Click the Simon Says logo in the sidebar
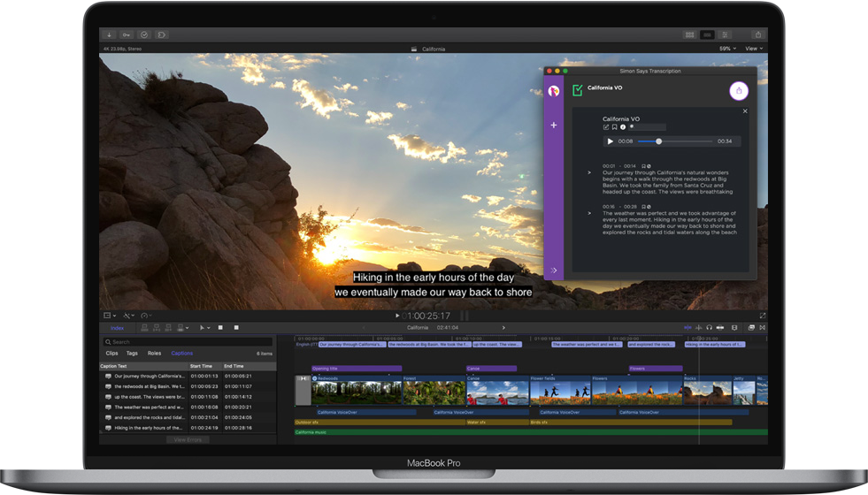This screenshot has height=495, width=868. [x=554, y=90]
